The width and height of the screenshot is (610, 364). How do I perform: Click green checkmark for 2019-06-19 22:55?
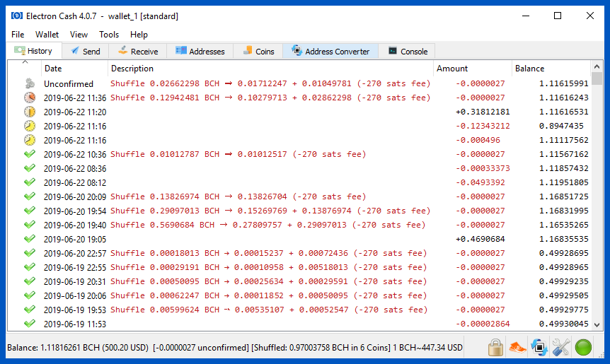(x=30, y=267)
